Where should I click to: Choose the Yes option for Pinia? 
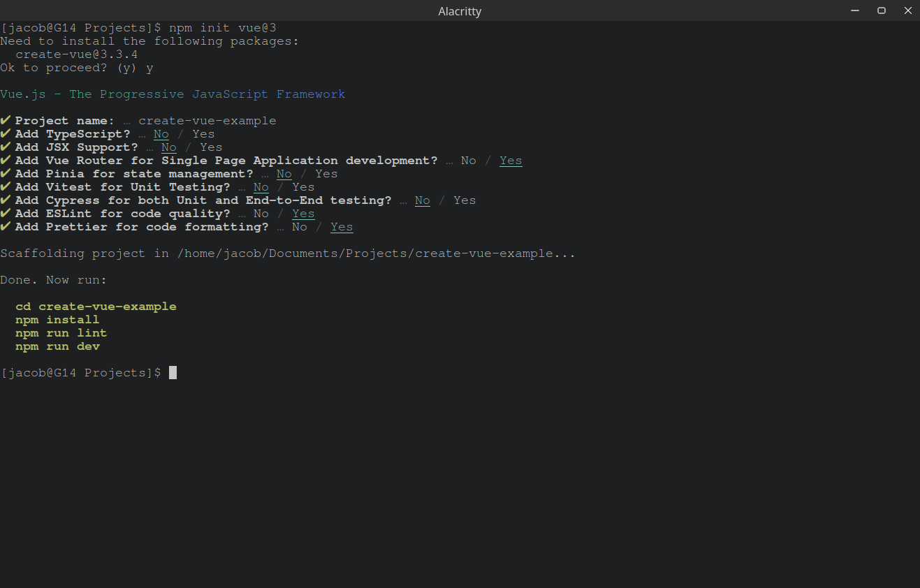[x=326, y=174]
